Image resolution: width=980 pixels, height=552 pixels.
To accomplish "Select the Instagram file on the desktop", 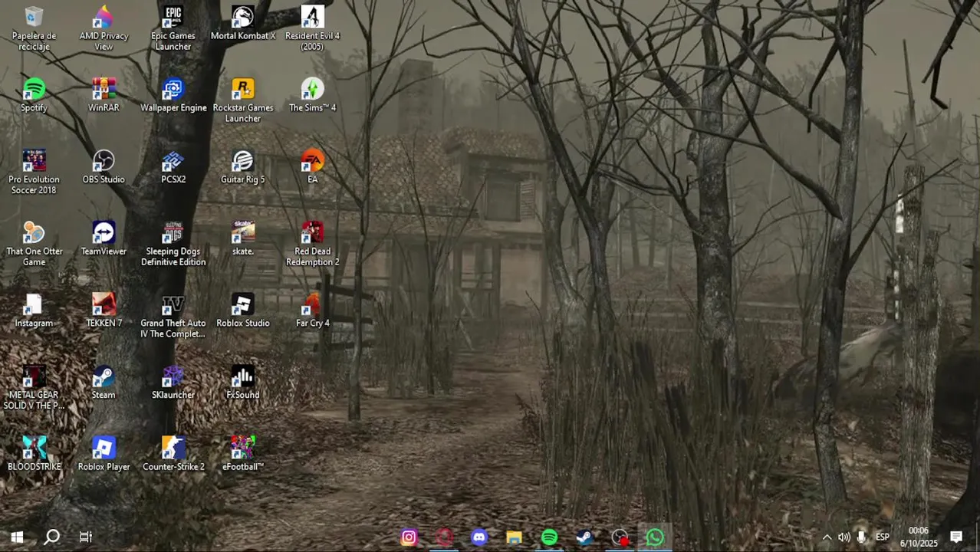I will pyautogui.click(x=34, y=310).
